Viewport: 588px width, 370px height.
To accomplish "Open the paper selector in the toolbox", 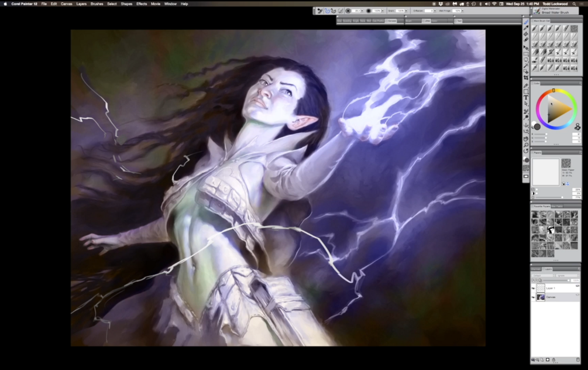I will [x=526, y=168].
